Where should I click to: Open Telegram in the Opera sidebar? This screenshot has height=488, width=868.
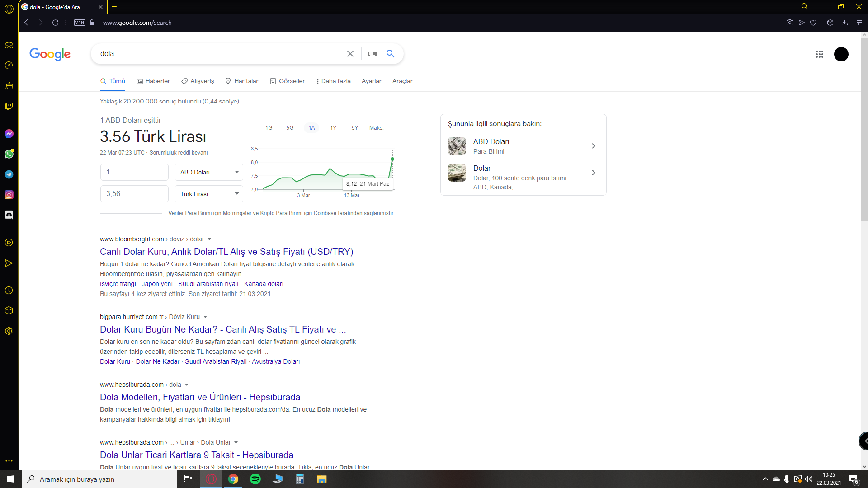[x=9, y=174]
